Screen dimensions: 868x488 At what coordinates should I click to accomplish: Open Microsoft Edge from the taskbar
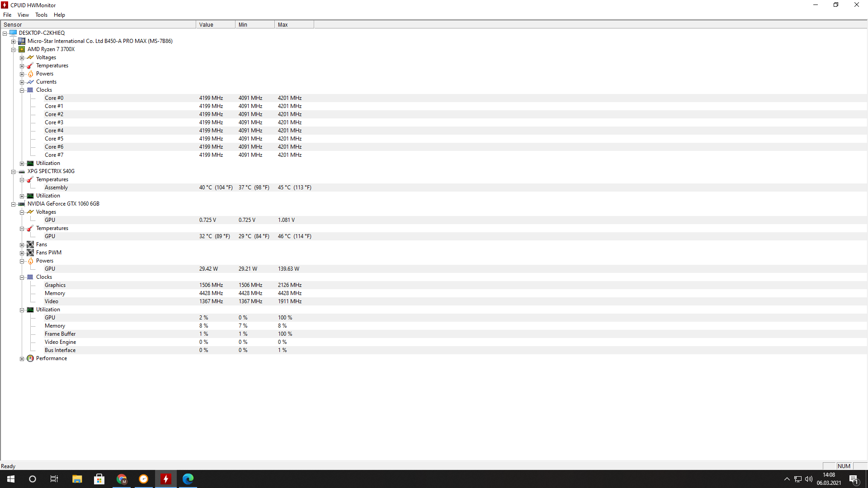pos(188,479)
